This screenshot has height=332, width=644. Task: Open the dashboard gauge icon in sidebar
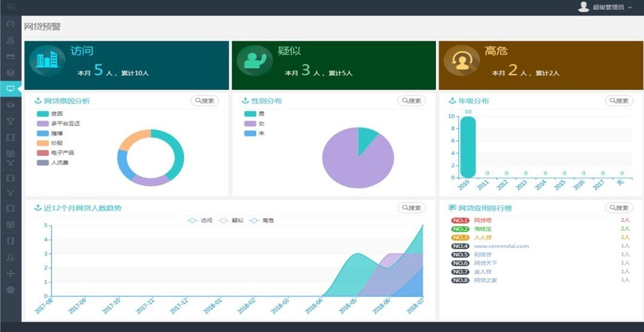[x=10, y=24]
